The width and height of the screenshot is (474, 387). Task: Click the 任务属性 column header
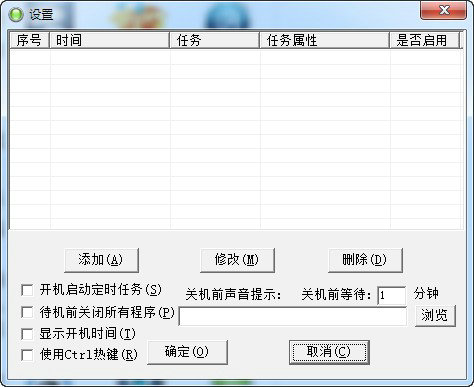click(325, 40)
